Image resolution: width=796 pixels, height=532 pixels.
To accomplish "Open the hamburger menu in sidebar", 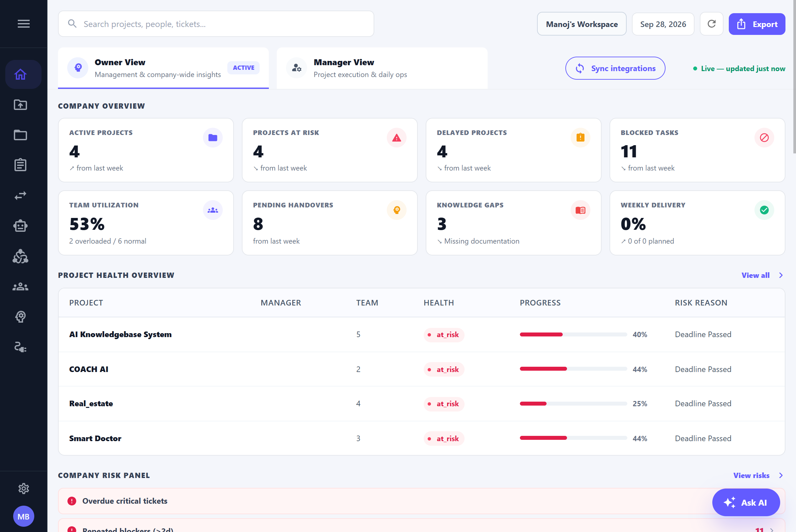I will pos(23,24).
